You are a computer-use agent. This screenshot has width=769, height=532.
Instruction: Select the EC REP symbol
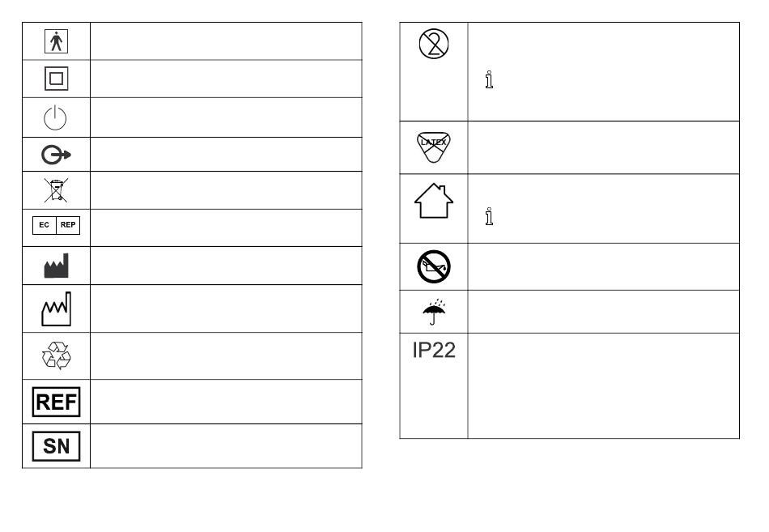(56, 228)
